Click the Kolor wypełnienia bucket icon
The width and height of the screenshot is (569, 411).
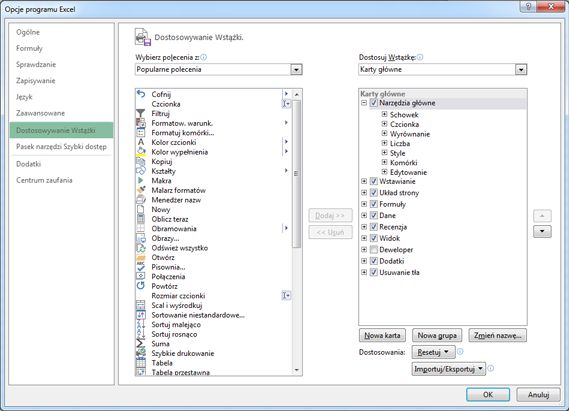[x=141, y=152]
